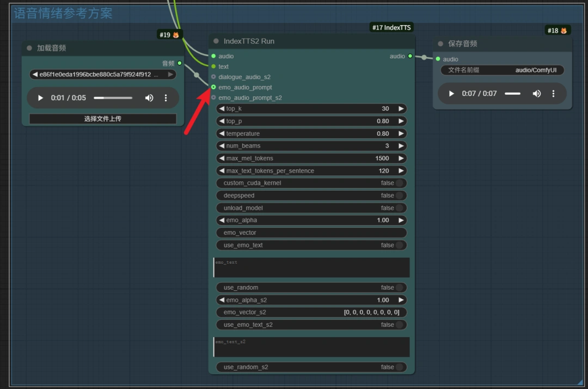The height and width of the screenshot is (389, 588).
Task: Seek within the 加载音频 audio progress bar
Action: (113, 98)
